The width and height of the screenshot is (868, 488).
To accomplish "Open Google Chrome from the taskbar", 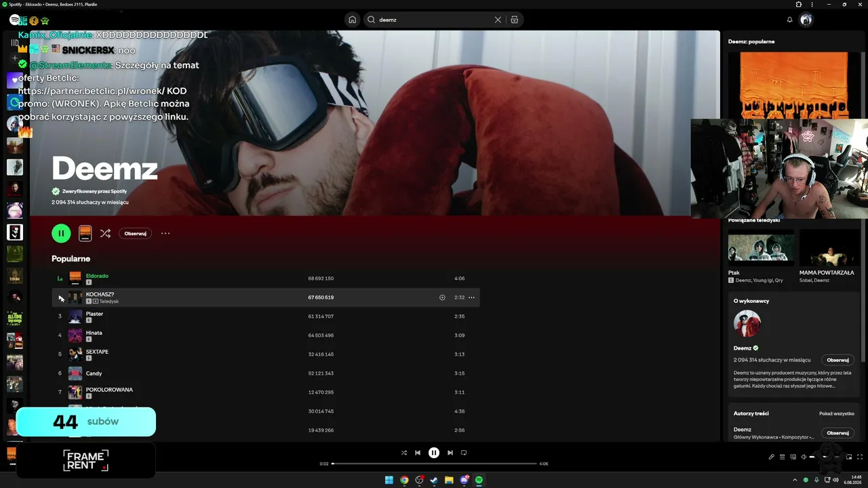I will pos(404,480).
